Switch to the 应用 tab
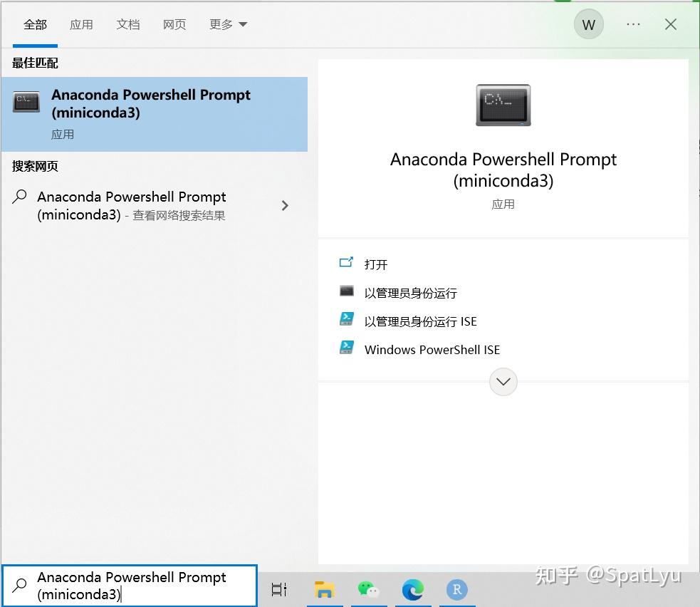Screen dimensions: 700x607 tap(82, 24)
